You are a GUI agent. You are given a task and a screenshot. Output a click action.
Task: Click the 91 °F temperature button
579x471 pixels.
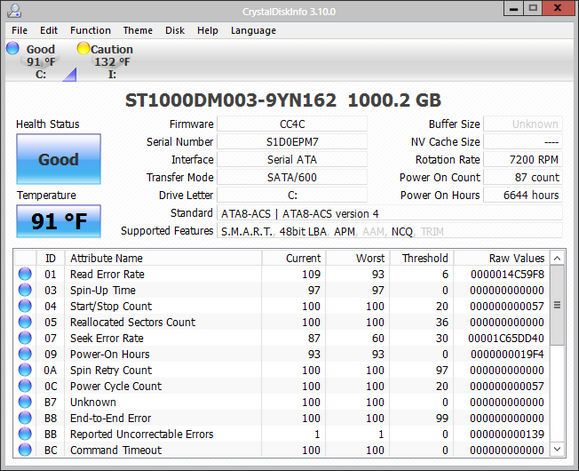[x=58, y=221]
